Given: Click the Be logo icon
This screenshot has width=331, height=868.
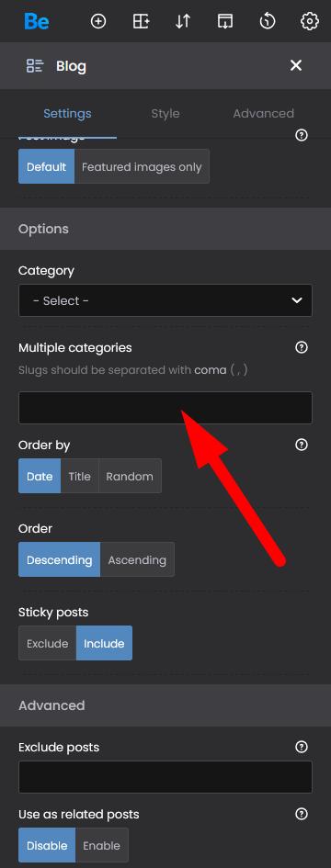Looking at the screenshot, I should point(37,22).
